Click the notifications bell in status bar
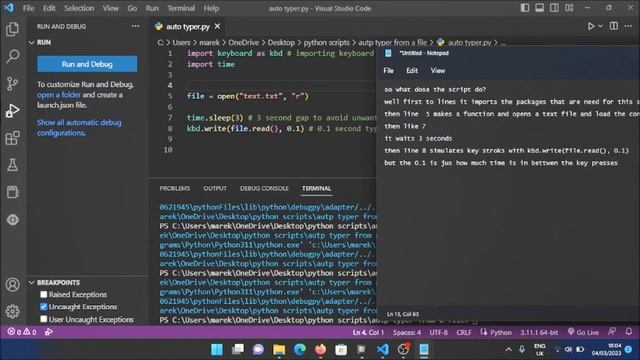The image size is (640, 360). (629, 332)
